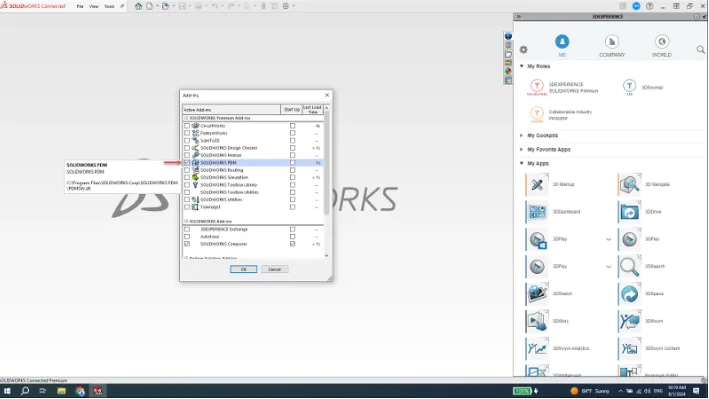This screenshot has height=399, width=709.
Task: Open the 3DSketch app icon
Action: (537, 294)
